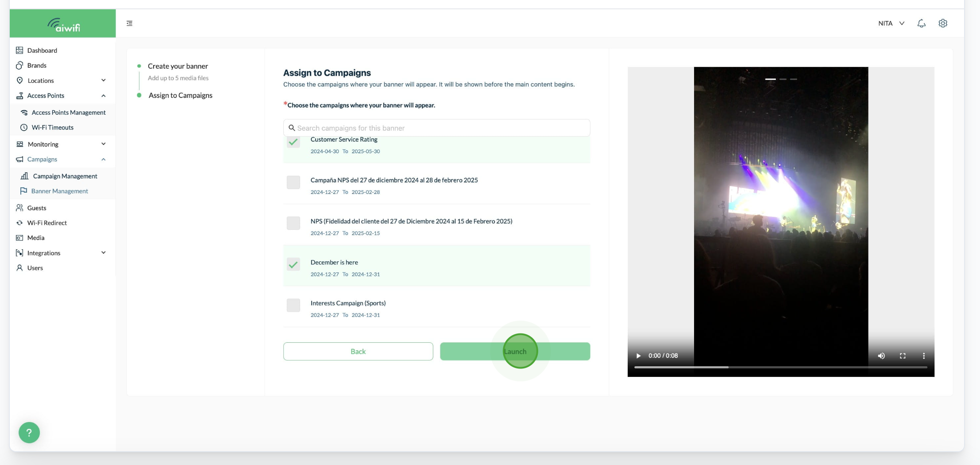Select Assign to Campaigns step
The width and height of the screenshot is (980, 465).
point(181,95)
